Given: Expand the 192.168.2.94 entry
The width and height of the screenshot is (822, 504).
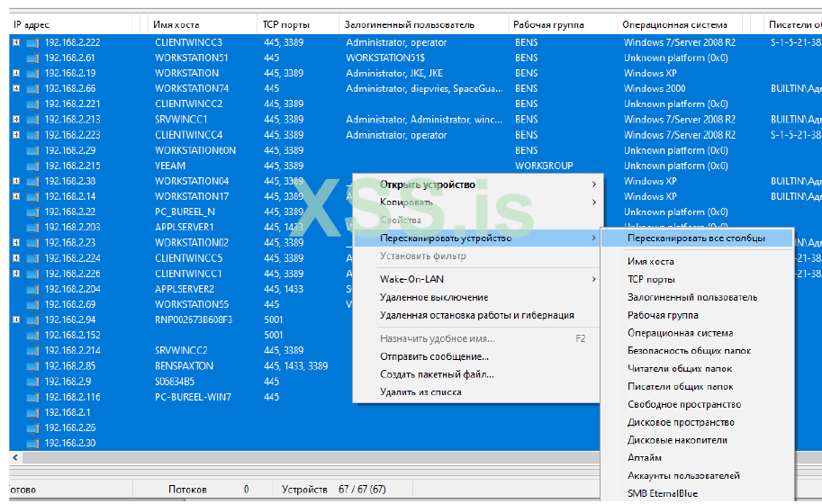Looking at the screenshot, I should pos(16,319).
